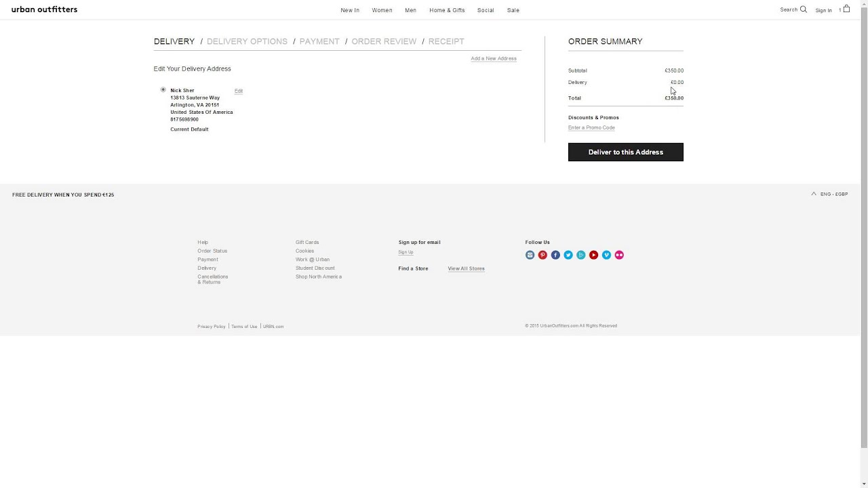This screenshot has height=488, width=868.
Task: Open the Social menu
Action: pos(486,10)
